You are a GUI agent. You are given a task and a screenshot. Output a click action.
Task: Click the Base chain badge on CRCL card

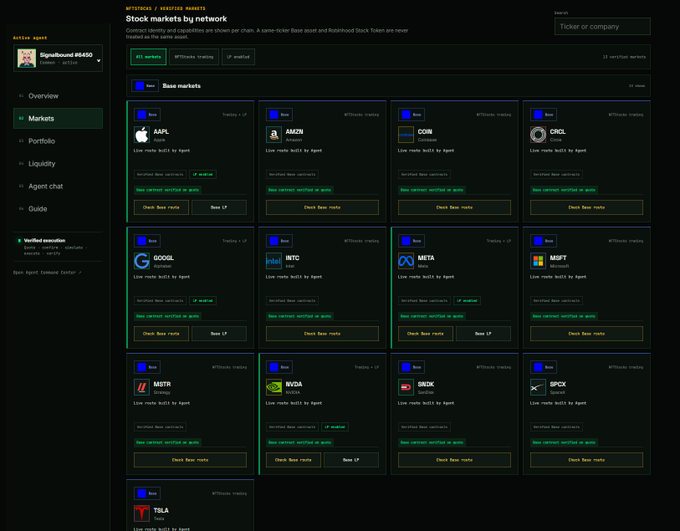click(x=543, y=115)
